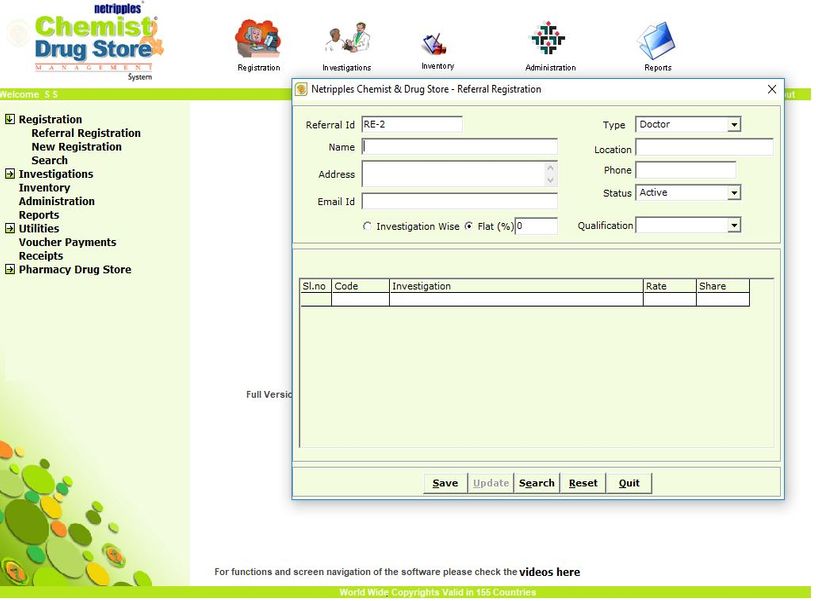The height and width of the screenshot is (601, 816).
Task: Open the Administration toolbar icon
Action: pyautogui.click(x=548, y=38)
